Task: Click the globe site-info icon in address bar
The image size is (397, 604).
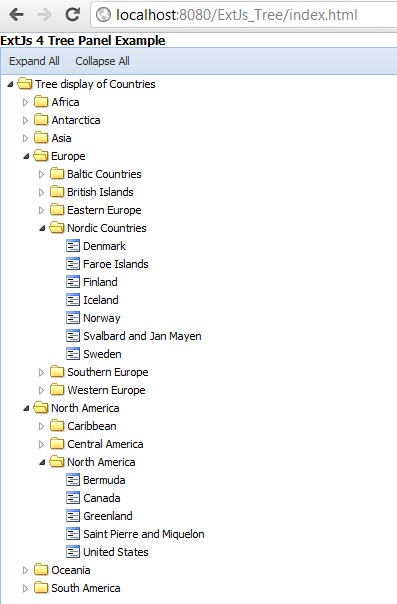Action: click(103, 15)
